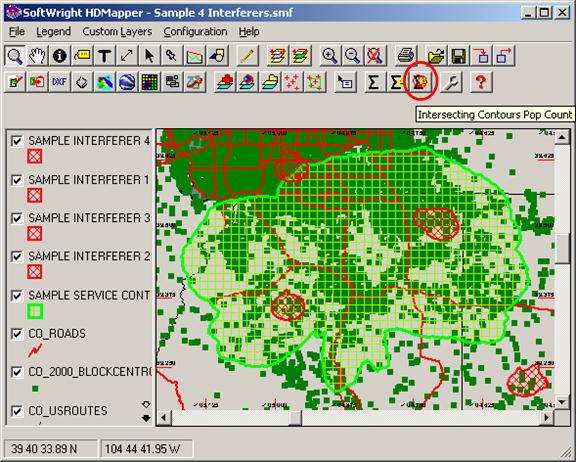
Task: Click the green box with red points icon
Action: click(x=315, y=82)
